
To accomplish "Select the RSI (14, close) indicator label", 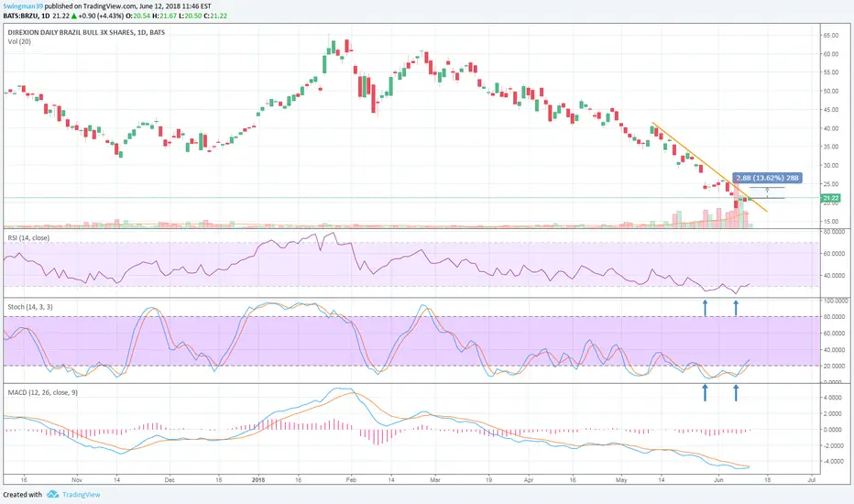I will point(28,238).
